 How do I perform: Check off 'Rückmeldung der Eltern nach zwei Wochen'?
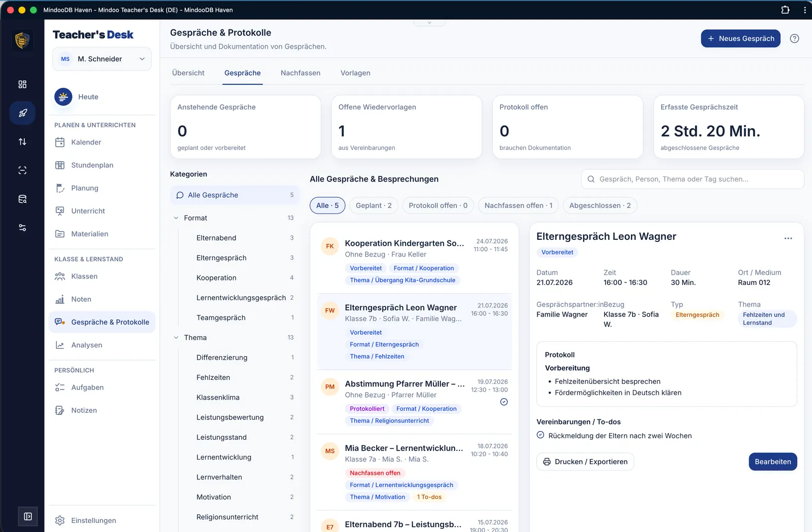pos(540,435)
